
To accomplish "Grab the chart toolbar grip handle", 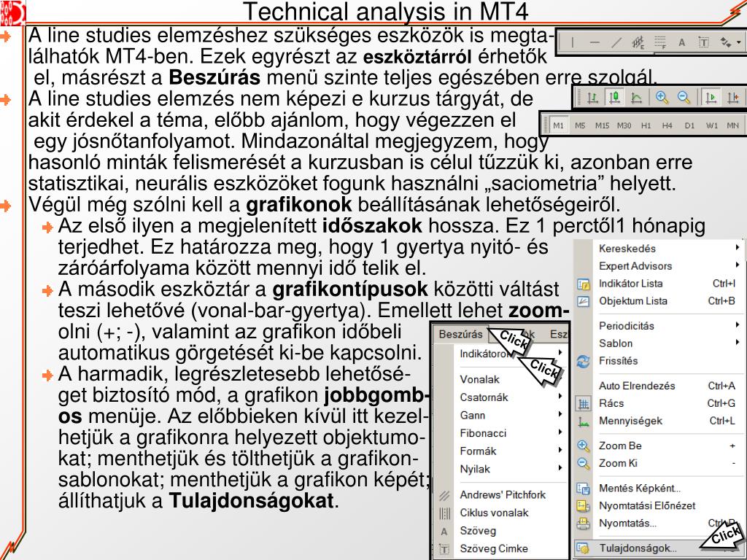I will 579,98.
